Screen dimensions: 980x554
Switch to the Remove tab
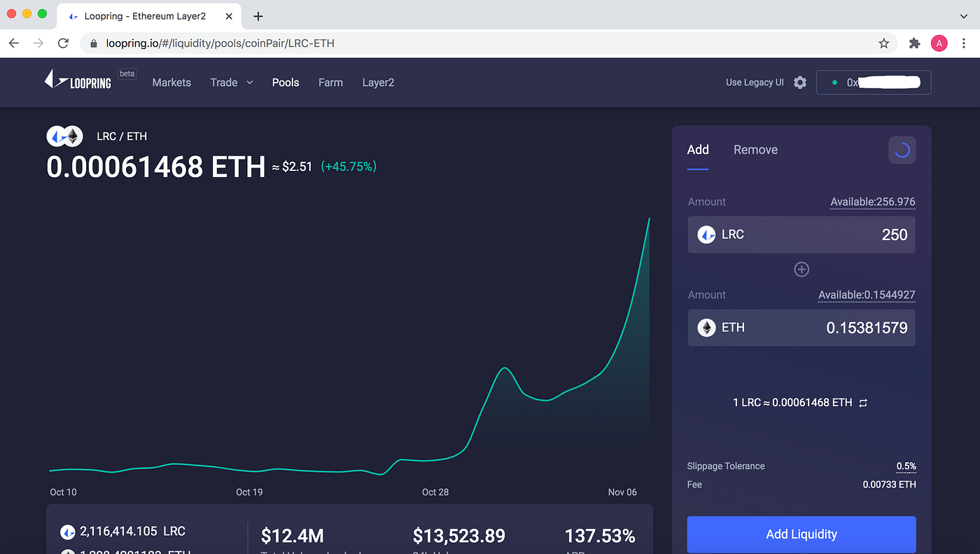[755, 150]
